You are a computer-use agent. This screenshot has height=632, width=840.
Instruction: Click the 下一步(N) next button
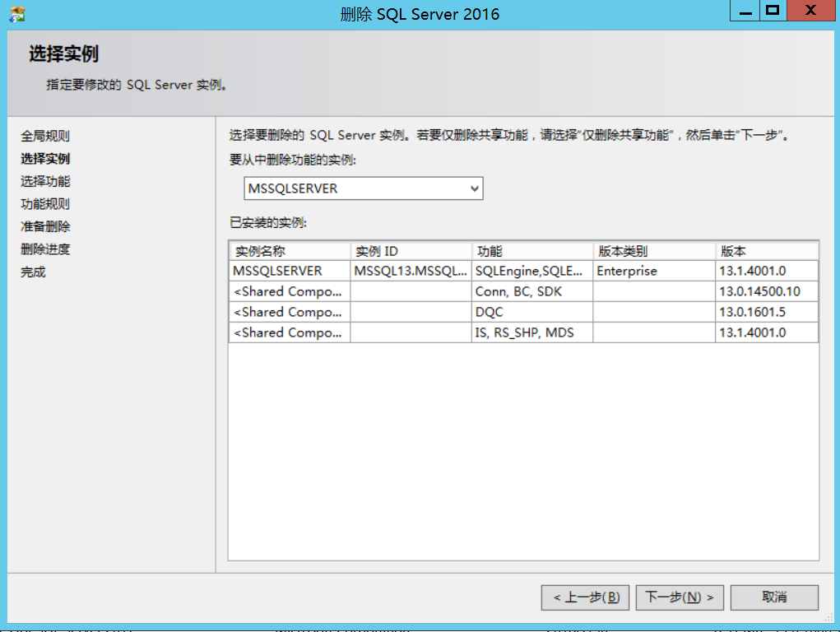pyautogui.click(x=680, y=597)
